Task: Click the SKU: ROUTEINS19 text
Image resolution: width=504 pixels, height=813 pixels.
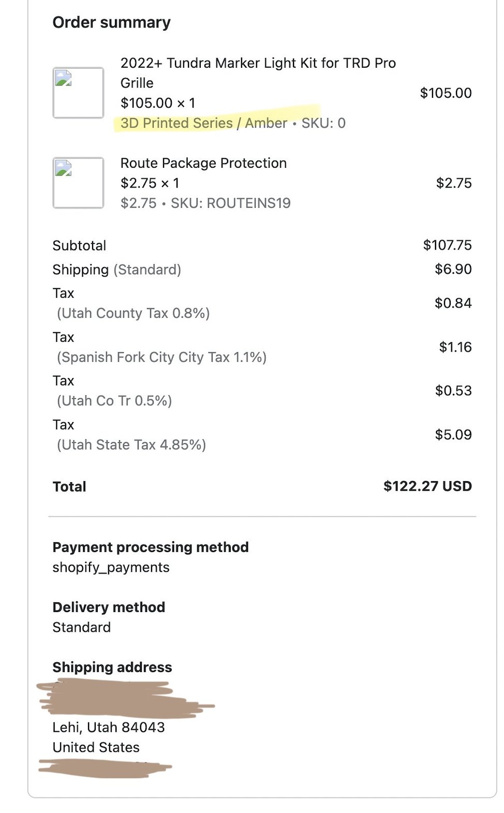Action: tap(231, 203)
